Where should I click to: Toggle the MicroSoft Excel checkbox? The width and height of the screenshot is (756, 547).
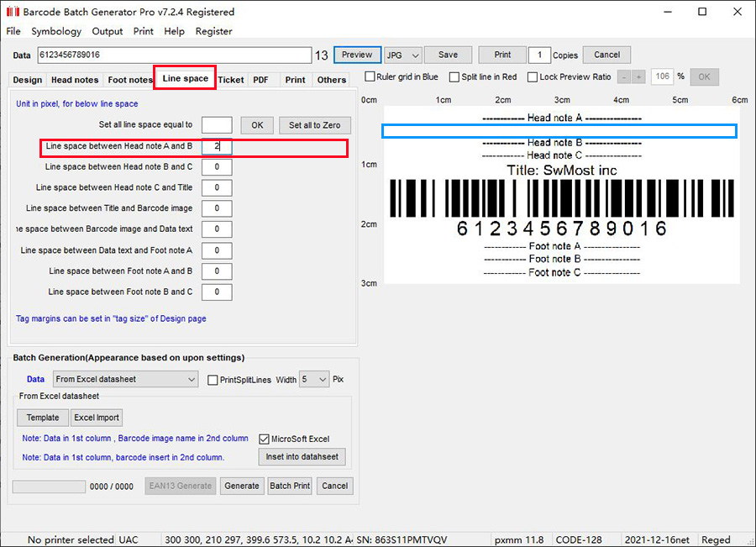tap(264, 439)
